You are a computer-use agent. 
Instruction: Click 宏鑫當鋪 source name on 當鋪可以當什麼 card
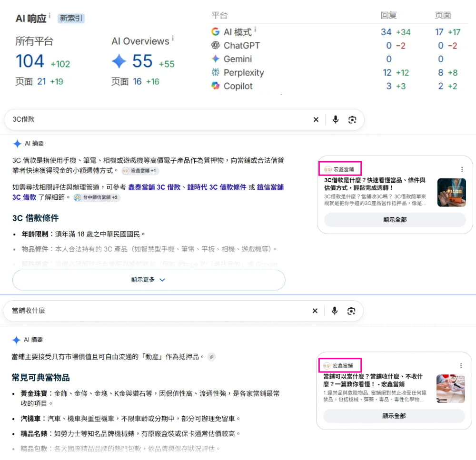[342, 366]
